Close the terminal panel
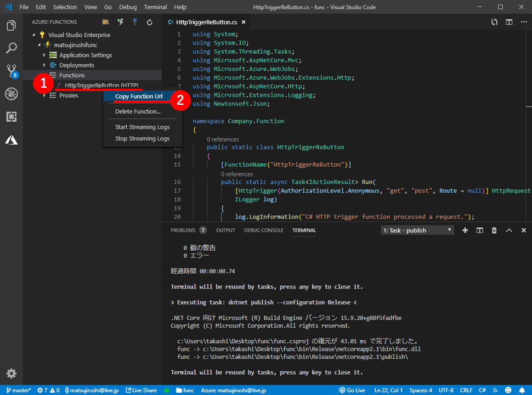 (524, 230)
